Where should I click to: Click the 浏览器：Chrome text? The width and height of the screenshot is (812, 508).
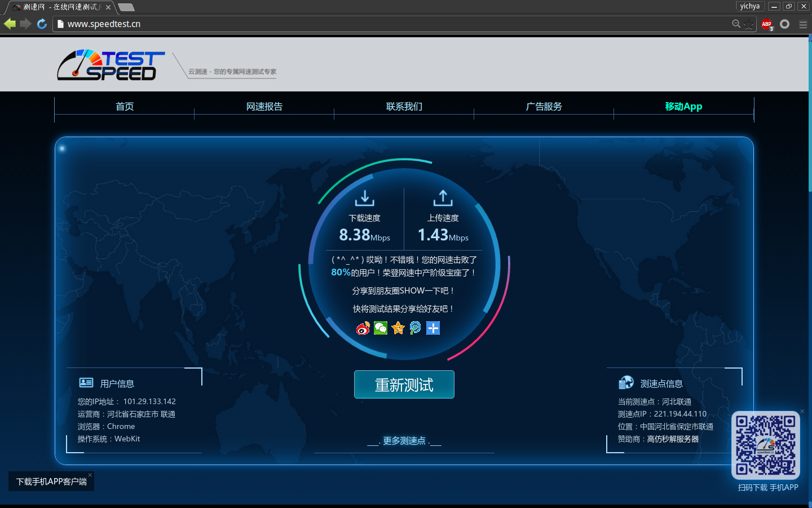[106, 426]
